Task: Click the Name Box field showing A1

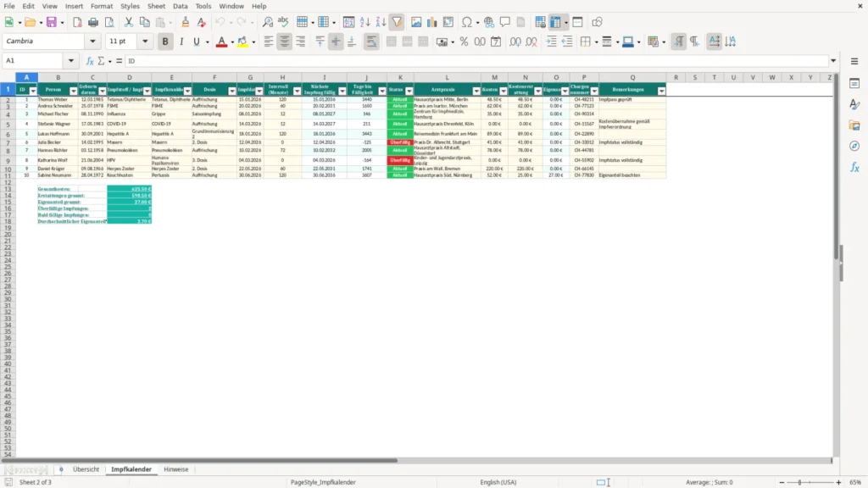Action: point(34,61)
